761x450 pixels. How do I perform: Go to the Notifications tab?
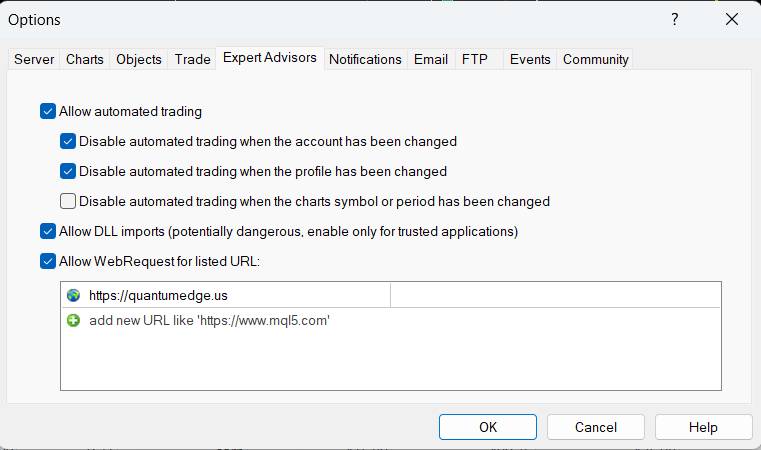[x=365, y=60]
